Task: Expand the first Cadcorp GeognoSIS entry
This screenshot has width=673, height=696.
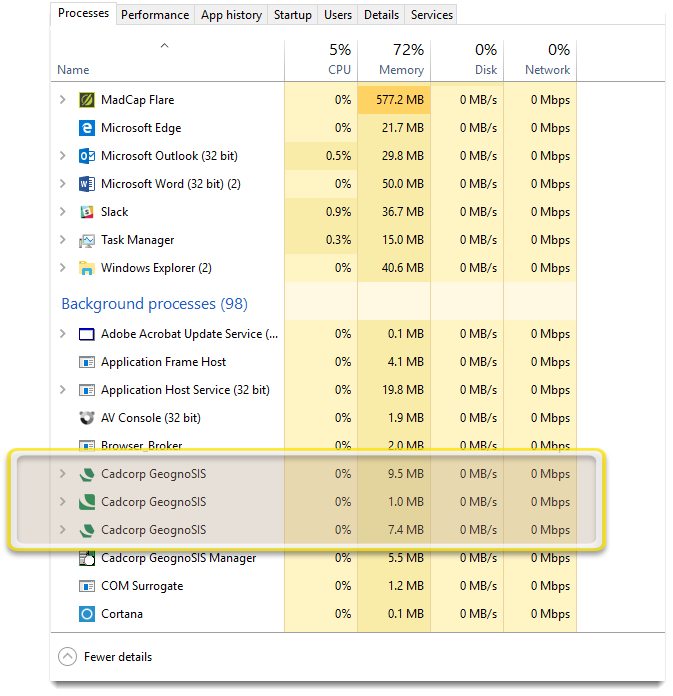Action: pyautogui.click(x=63, y=474)
